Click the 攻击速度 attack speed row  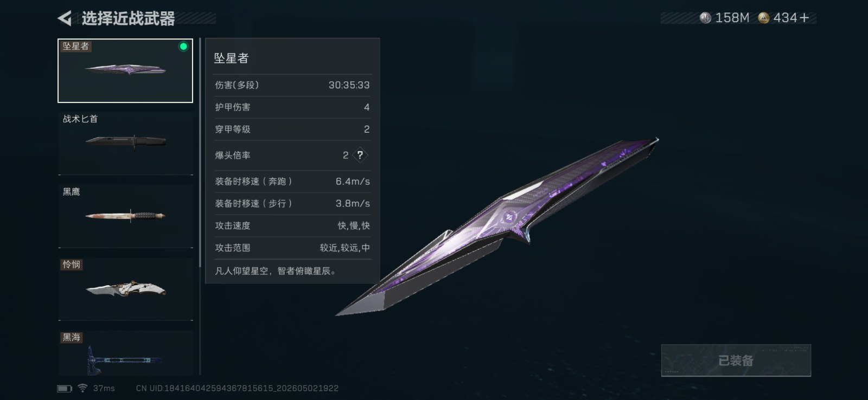coord(292,225)
